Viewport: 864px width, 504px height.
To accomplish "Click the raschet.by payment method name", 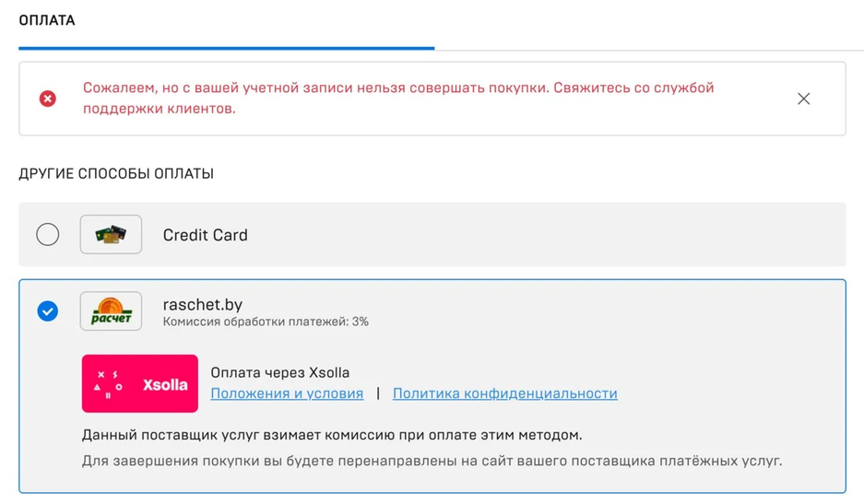I will click(203, 304).
